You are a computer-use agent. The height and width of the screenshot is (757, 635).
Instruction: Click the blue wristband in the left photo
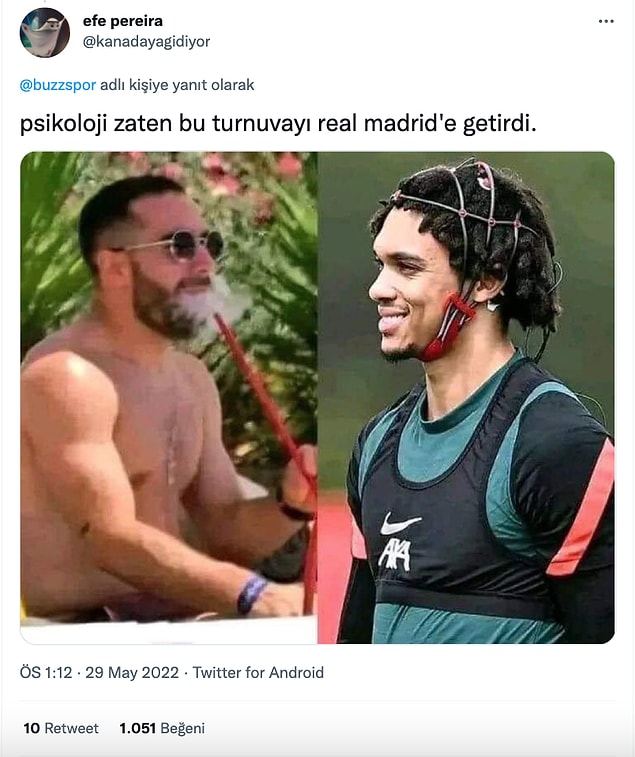251,593
